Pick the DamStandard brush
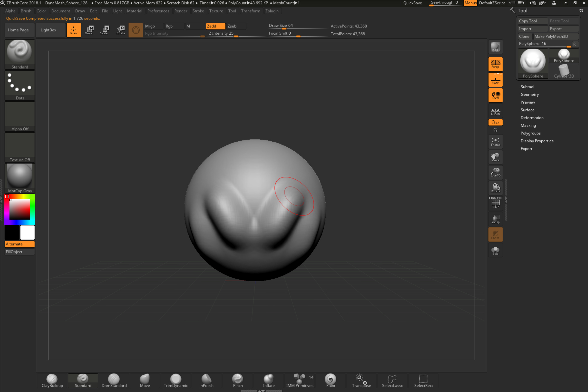This screenshot has width=588, height=392. 114,380
